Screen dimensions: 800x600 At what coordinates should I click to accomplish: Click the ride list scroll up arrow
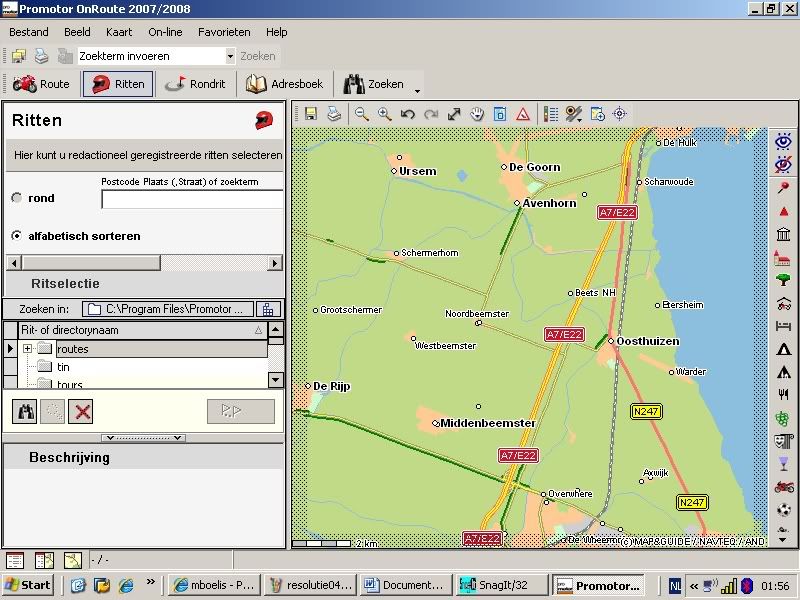pyautogui.click(x=276, y=329)
